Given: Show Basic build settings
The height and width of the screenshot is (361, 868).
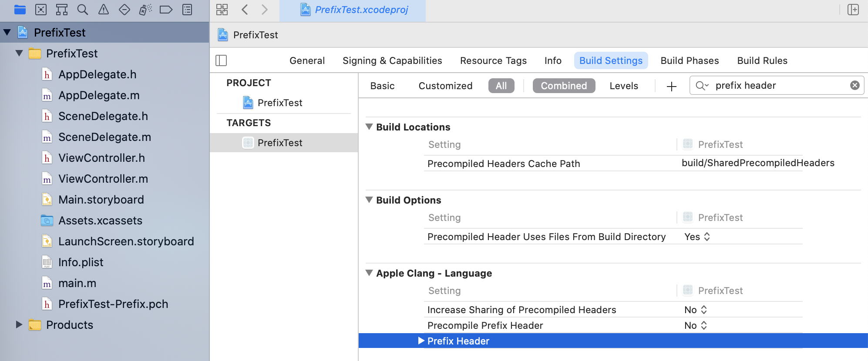Looking at the screenshot, I should click(382, 86).
